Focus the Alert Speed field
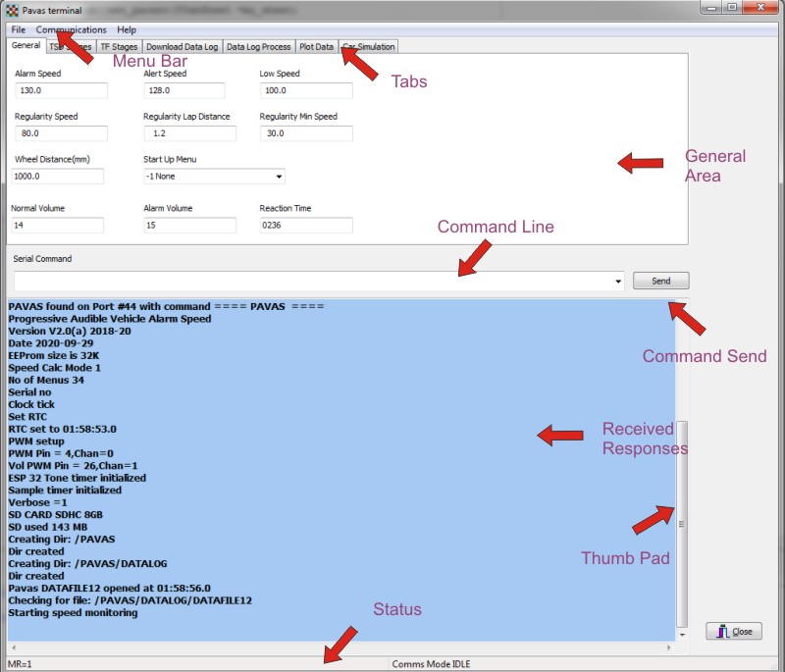The height and width of the screenshot is (672, 785). [x=183, y=91]
